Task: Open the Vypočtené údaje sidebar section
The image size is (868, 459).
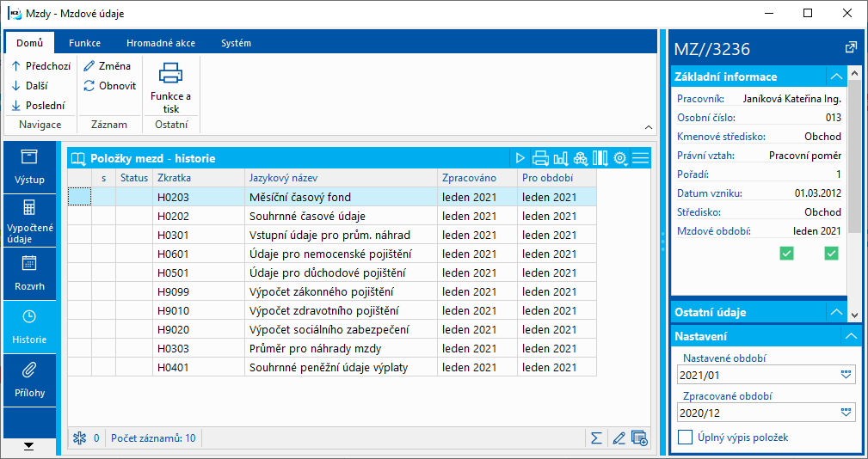Action: click(29, 221)
